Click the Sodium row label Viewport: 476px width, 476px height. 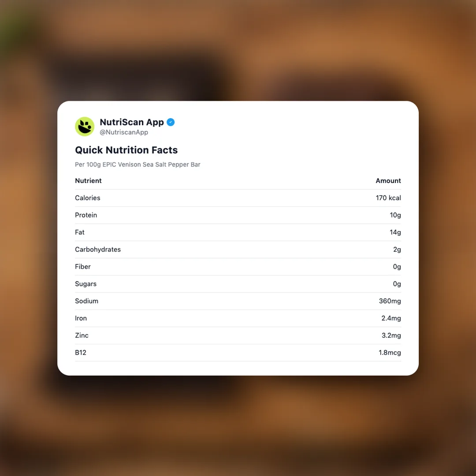click(86, 301)
